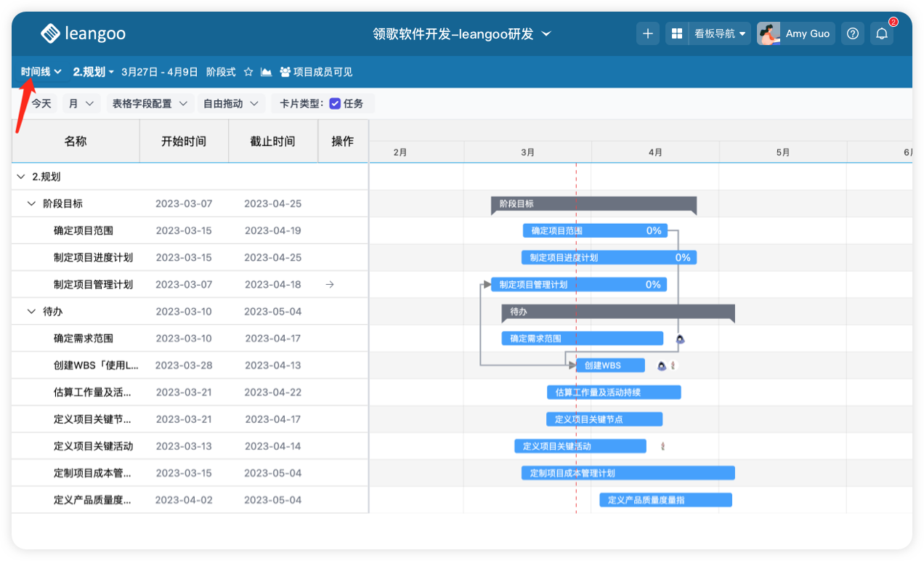Click the 今天 button
924x561 pixels.
[41, 104]
